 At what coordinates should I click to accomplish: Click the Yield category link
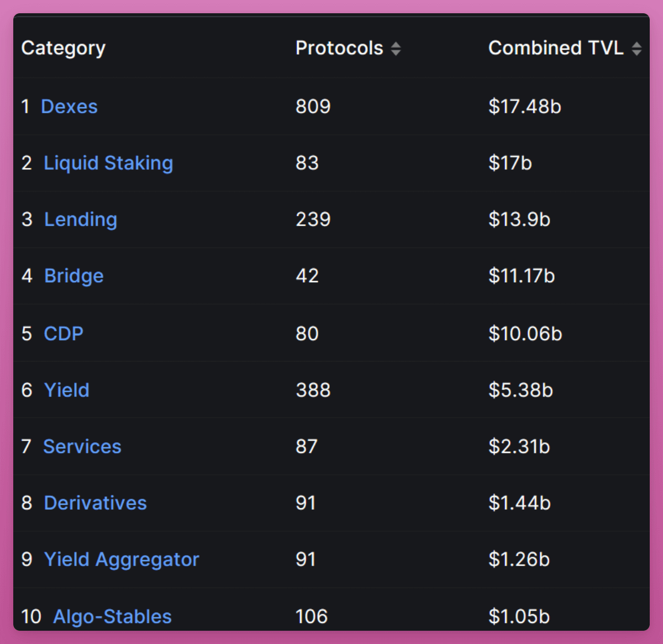(x=67, y=390)
